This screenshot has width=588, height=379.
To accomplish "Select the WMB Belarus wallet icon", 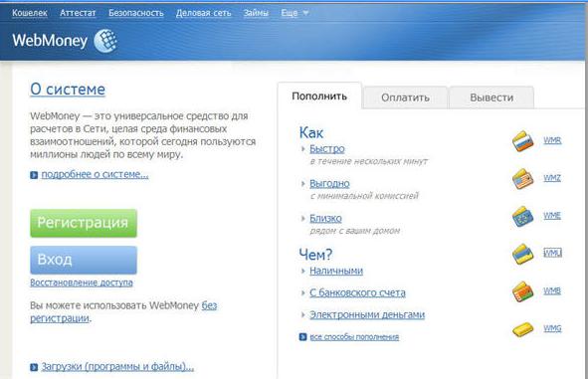I will click(522, 291).
